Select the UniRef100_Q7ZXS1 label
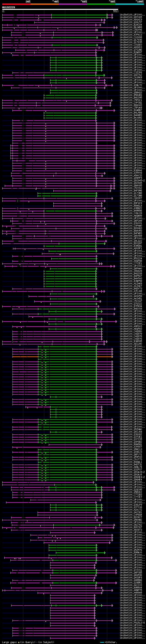146x644 pixels. (131, 570)
